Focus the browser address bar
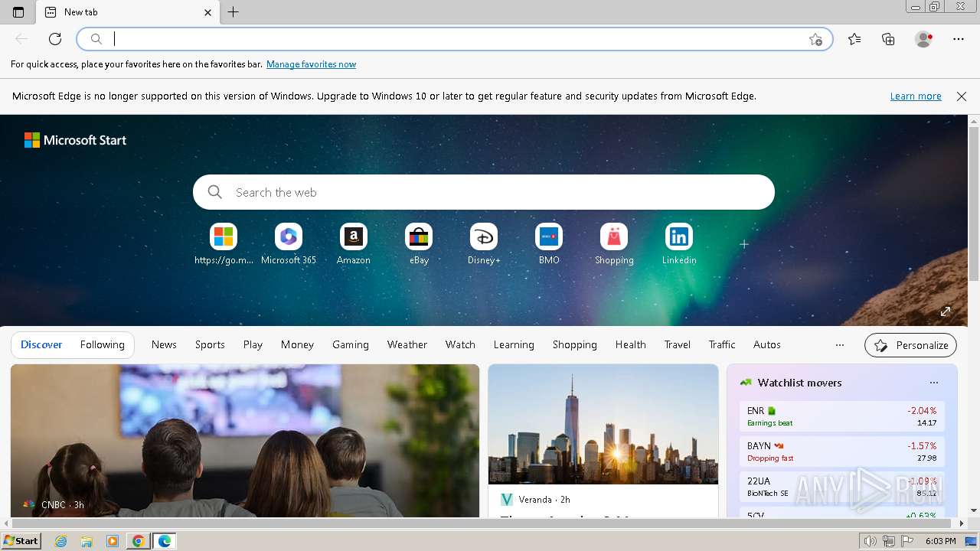 pyautogui.click(x=455, y=39)
